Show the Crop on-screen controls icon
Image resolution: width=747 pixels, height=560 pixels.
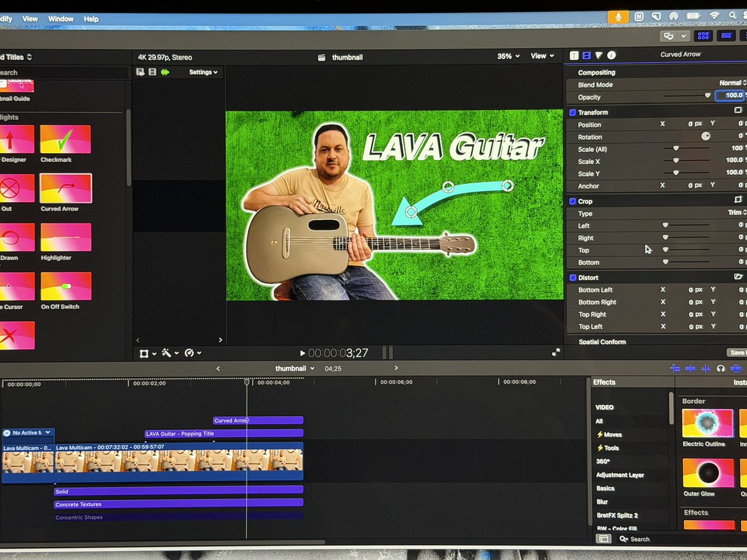pyautogui.click(x=738, y=200)
